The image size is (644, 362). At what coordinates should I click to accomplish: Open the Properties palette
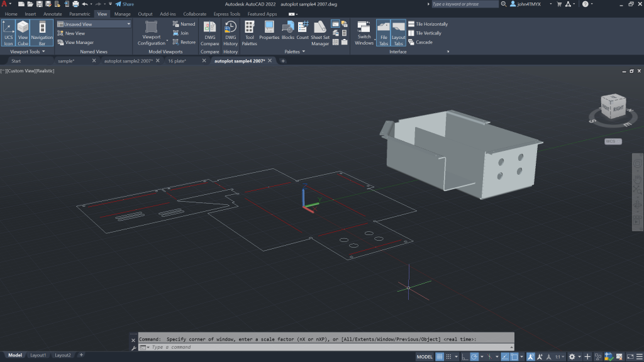(x=269, y=30)
